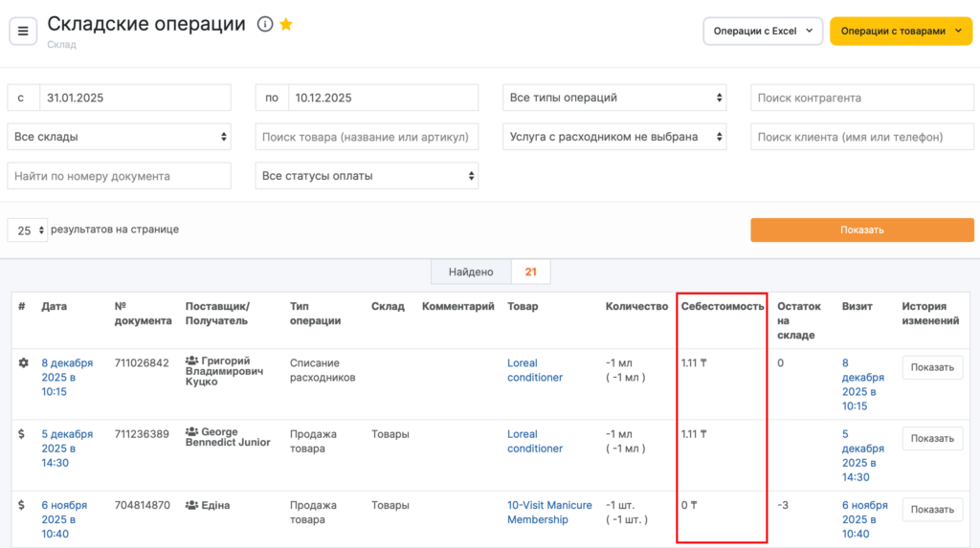Open the Все статусы оплаты dropdown
980x548 pixels.
tap(367, 176)
